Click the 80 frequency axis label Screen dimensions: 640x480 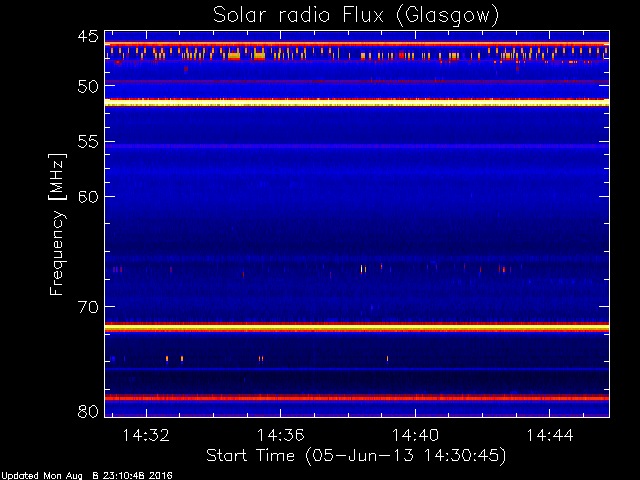pyautogui.click(x=88, y=411)
